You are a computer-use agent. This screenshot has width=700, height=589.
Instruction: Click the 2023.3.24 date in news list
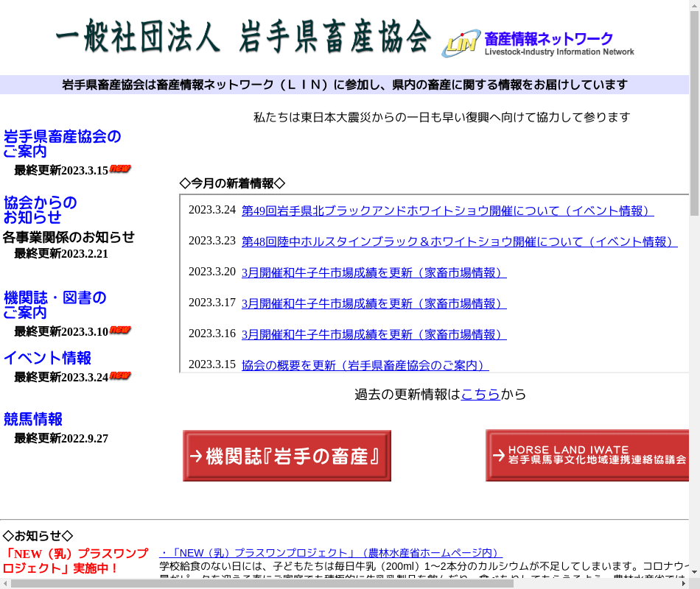click(x=212, y=210)
